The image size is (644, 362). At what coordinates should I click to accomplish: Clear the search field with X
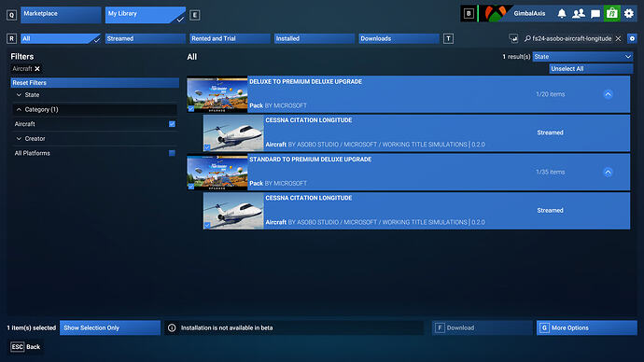[x=618, y=38]
